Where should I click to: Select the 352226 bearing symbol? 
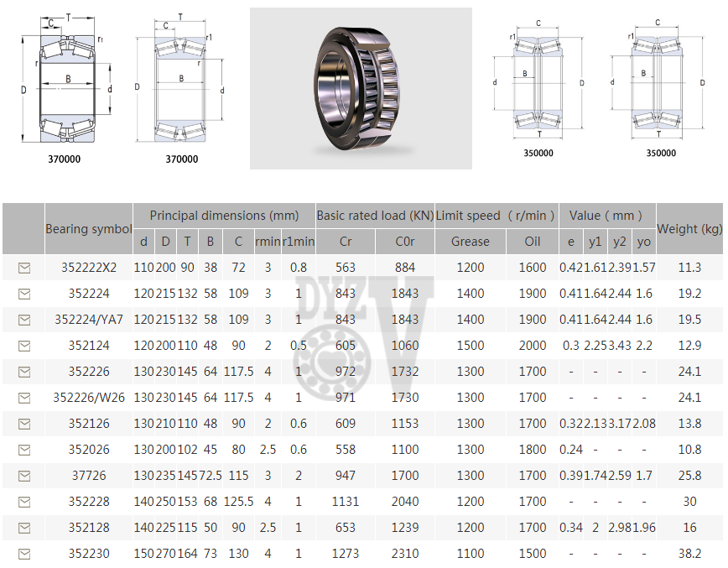(x=89, y=372)
